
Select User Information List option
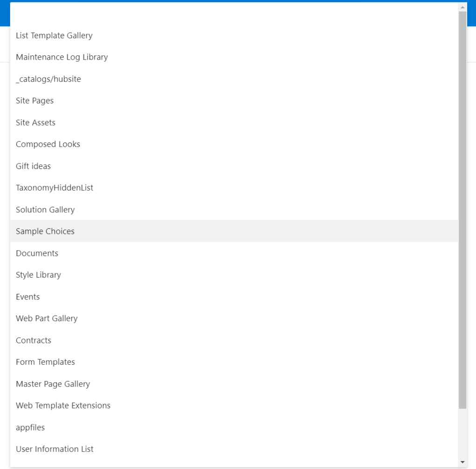55,449
